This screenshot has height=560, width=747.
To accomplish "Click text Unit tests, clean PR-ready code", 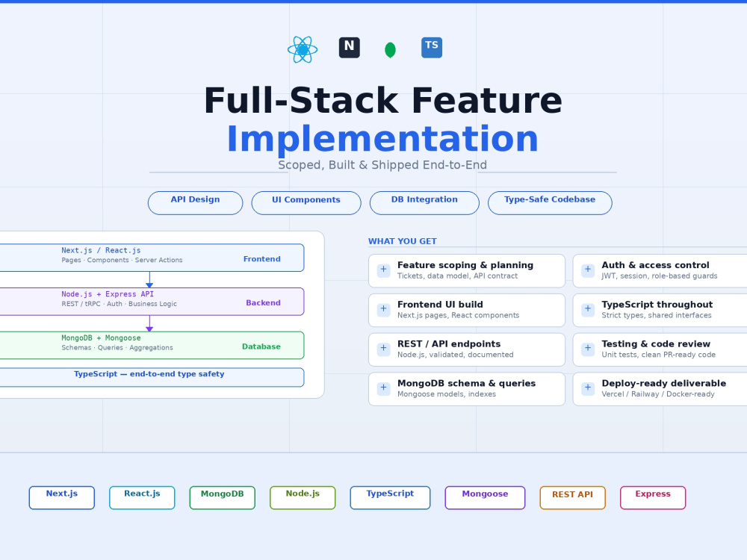I will pos(658,355).
